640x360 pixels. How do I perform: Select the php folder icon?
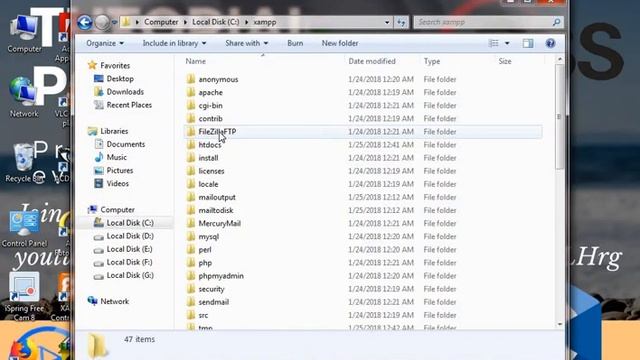191,262
